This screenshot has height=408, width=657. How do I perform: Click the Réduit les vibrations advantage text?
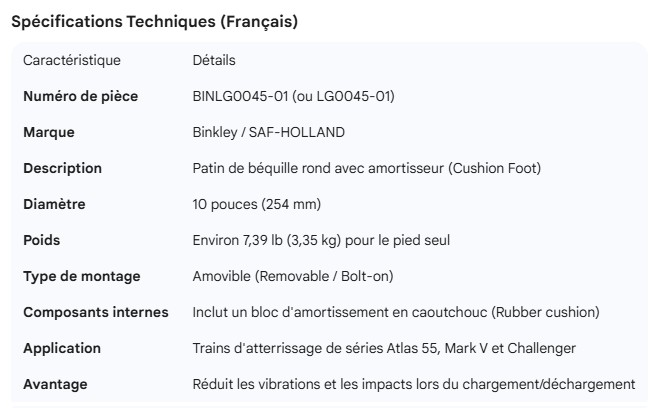(x=414, y=384)
